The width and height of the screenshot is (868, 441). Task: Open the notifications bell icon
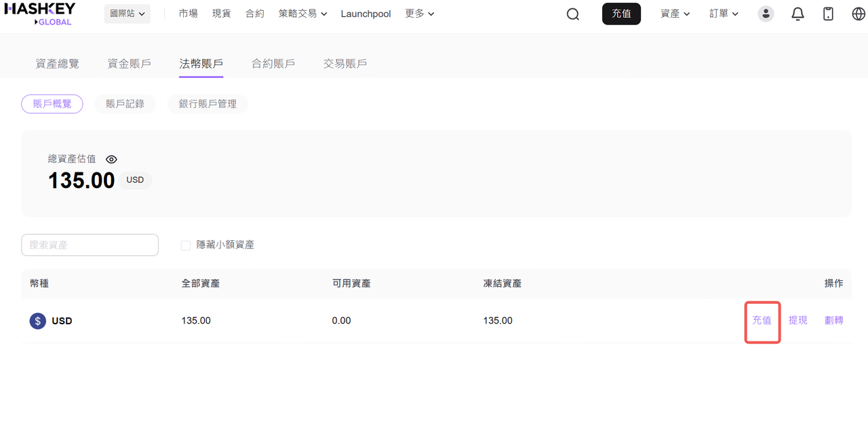point(797,14)
